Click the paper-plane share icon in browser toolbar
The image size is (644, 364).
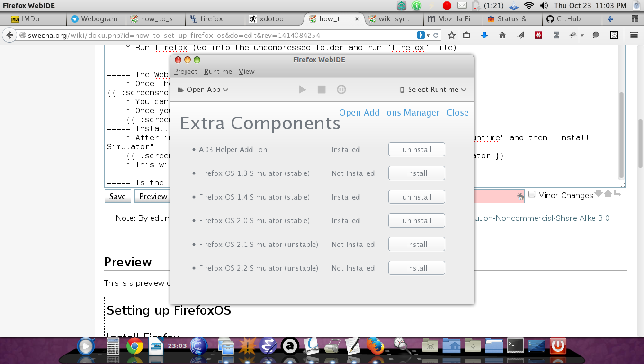point(520,35)
